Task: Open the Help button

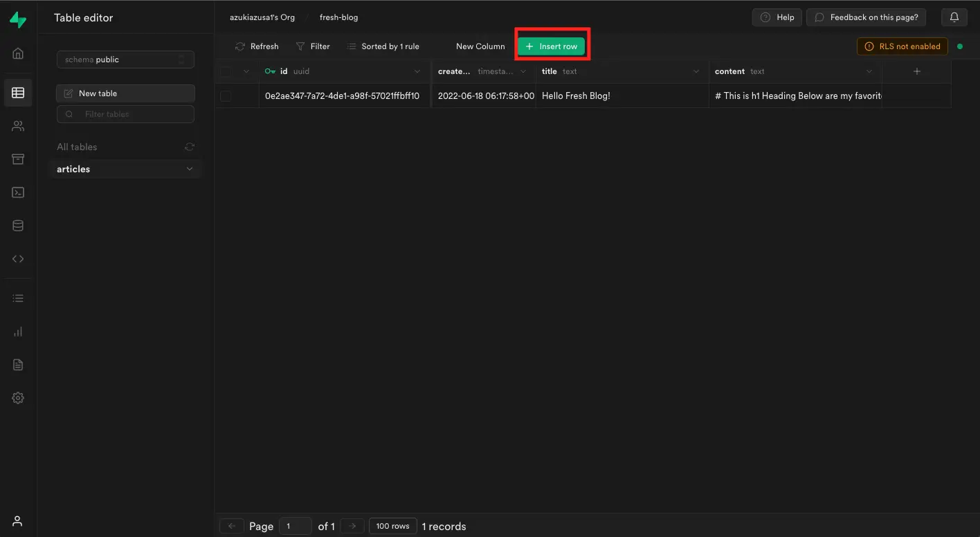Action: coord(777,17)
